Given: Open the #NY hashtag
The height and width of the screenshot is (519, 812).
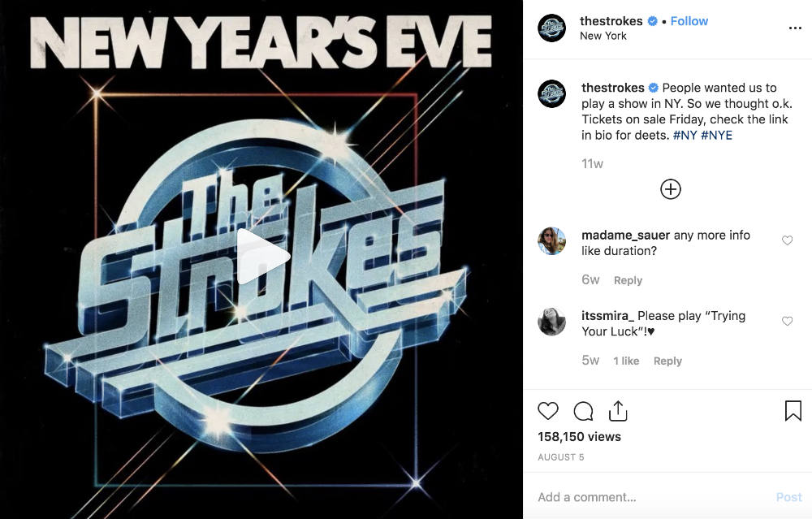Looking at the screenshot, I should [x=685, y=135].
